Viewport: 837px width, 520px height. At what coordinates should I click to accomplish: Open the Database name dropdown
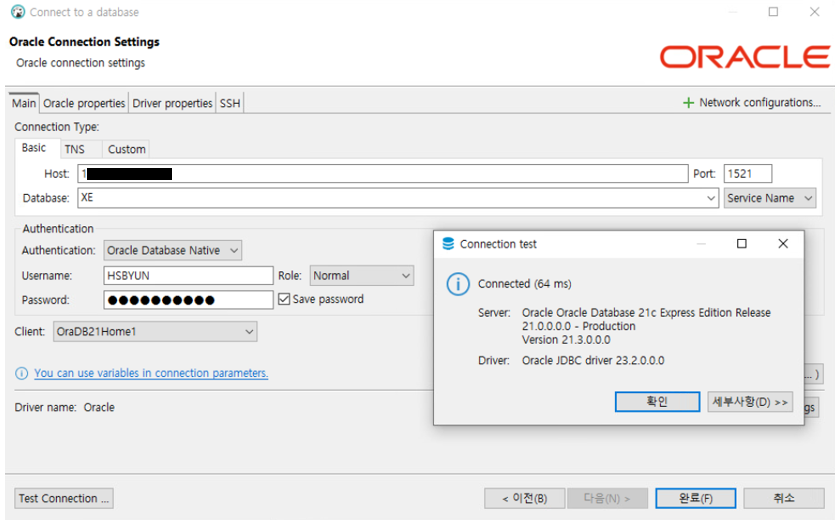pos(710,198)
